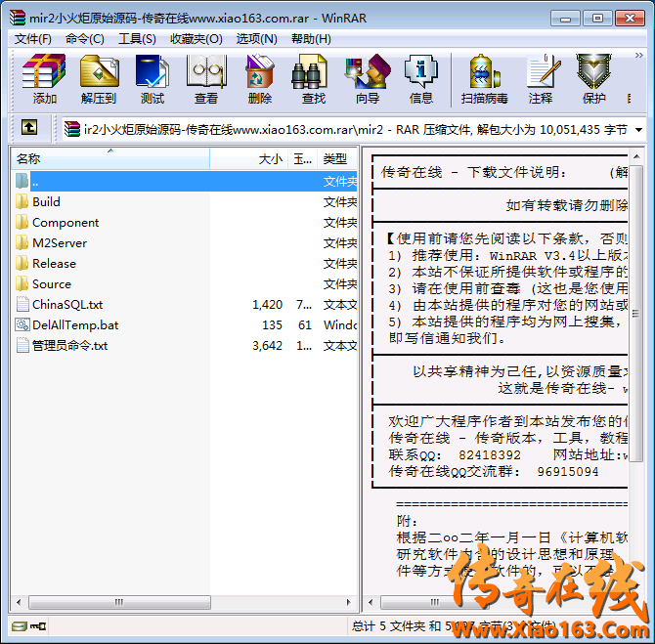Click the Protect (保护) shield icon

coord(594,79)
